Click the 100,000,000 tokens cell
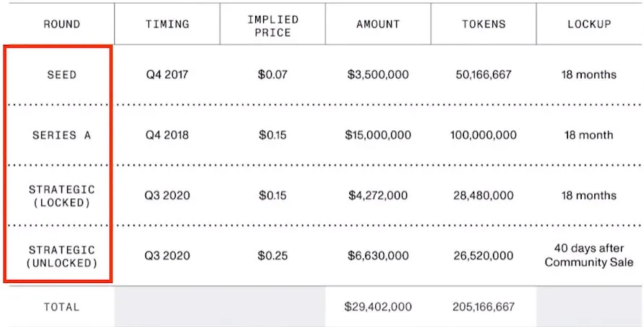 (x=484, y=135)
